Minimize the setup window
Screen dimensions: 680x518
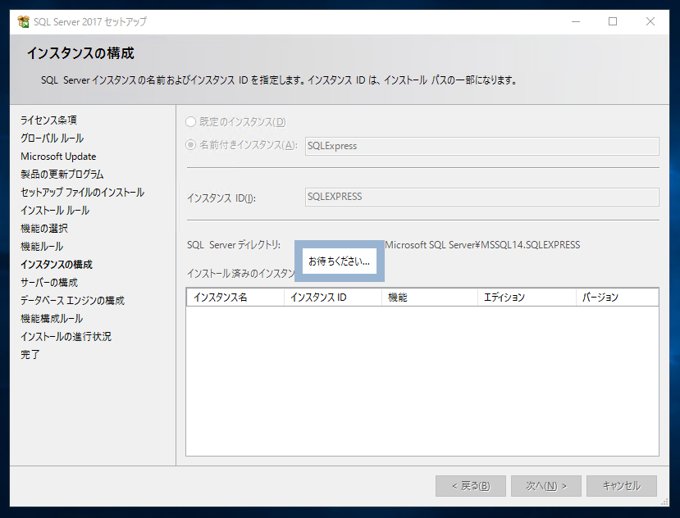click(x=575, y=21)
